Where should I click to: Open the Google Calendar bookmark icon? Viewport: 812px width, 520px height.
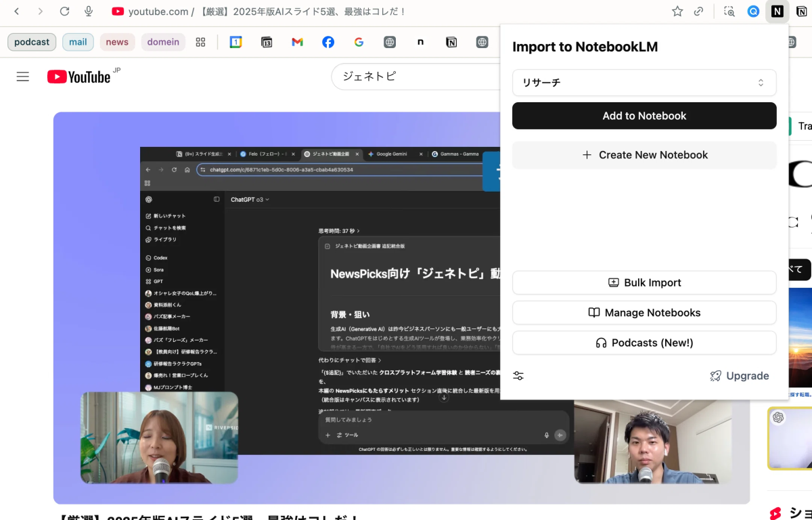pyautogui.click(x=235, y=42)
